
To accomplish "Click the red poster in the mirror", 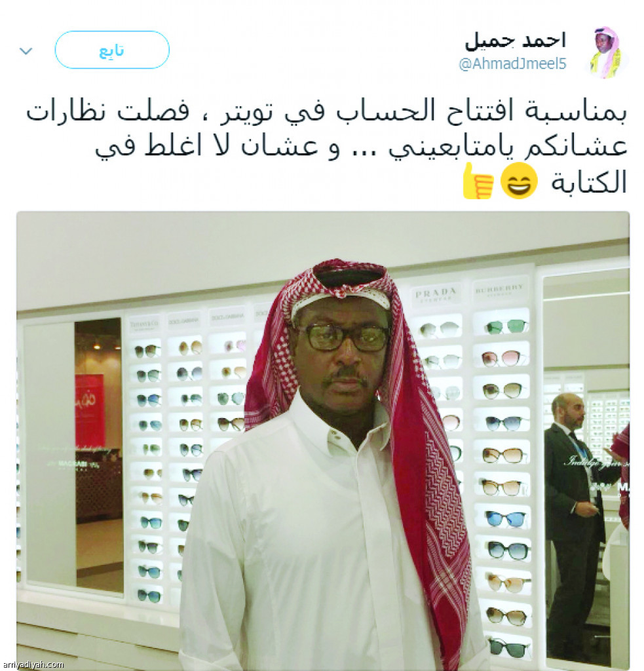I will tap(90, 411).
